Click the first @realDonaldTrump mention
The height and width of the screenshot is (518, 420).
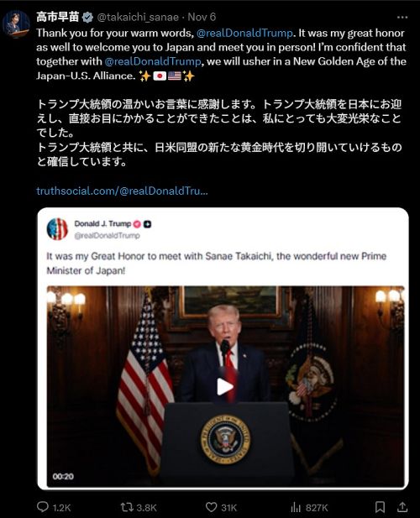244,33
